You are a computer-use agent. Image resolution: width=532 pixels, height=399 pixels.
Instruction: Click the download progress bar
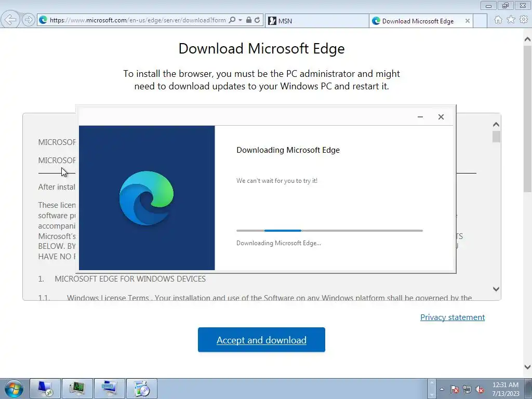(329, 231)
